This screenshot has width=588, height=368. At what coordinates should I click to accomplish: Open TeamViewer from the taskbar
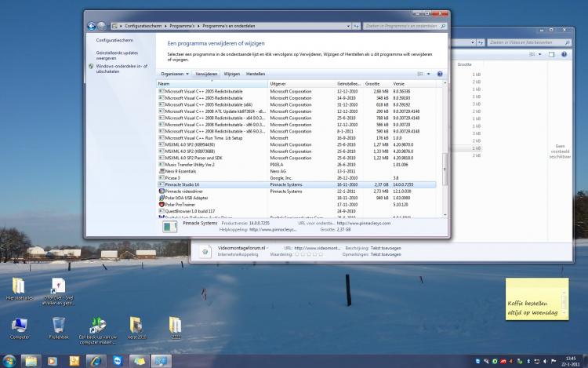pyautogui.click(x=117, y=360)
